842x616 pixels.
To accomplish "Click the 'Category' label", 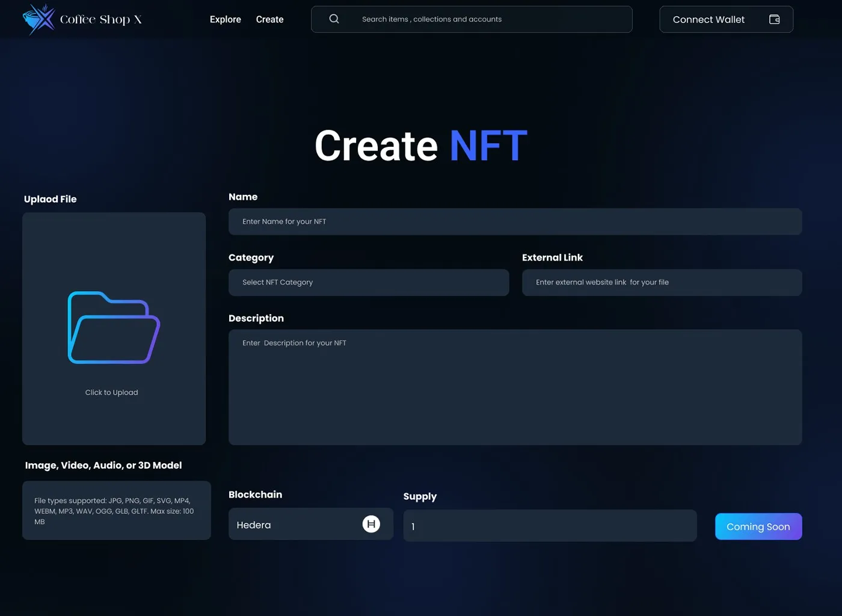I will [x=251, y=257].
